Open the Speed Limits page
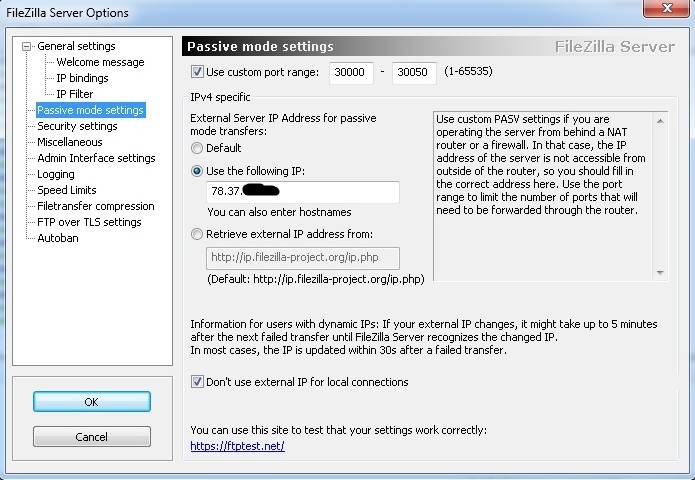695x480 pixels. pos(66,190)
